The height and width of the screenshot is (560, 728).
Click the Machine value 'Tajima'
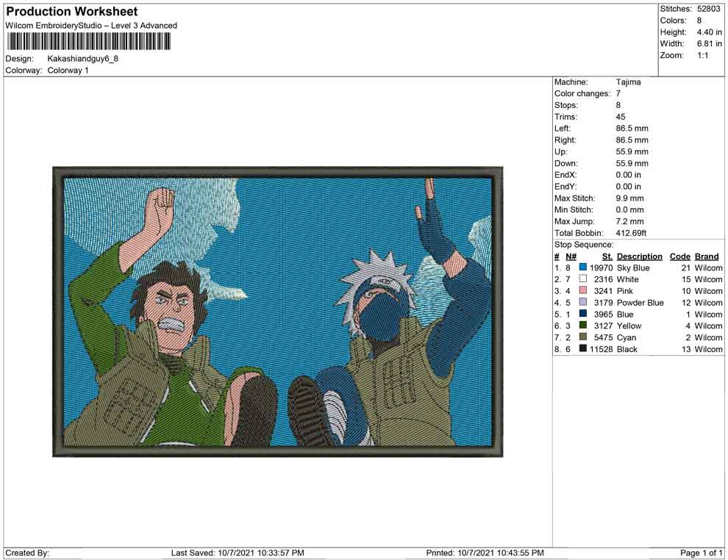pos(628,82)
